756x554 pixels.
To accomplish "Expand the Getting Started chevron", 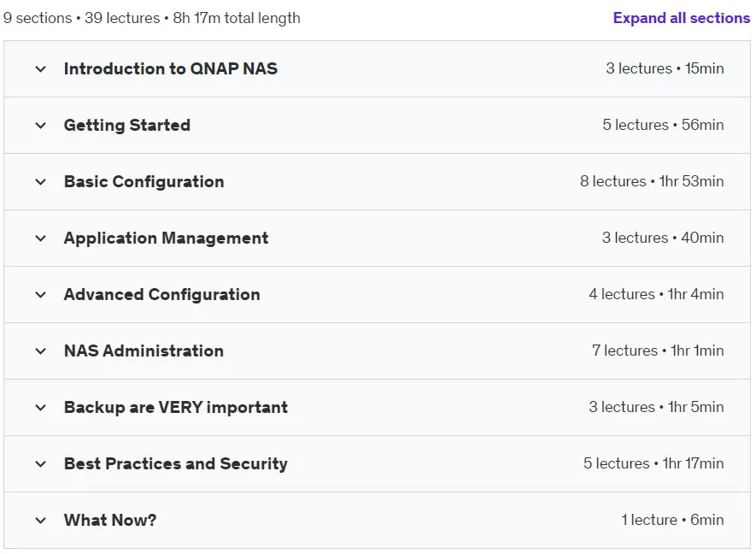I will coord(41,126).
